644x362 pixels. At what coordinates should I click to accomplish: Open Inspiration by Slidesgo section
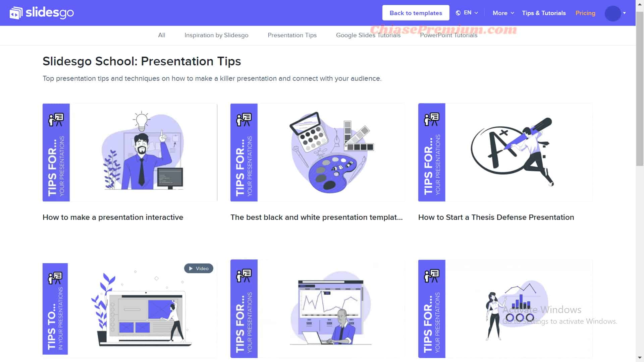[216, 35]
